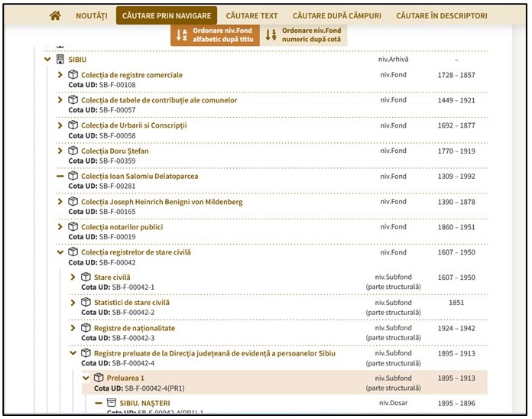Open the Preluarea 1 link
This screenshot has width=532, height=419.
tap(125, 378)
